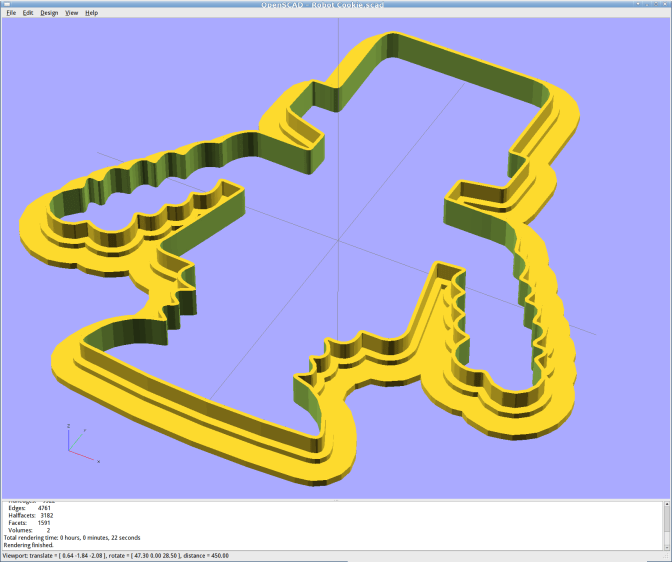The image size is (672, 562).
Task: Open the File menu
Action: pos(12,13)
